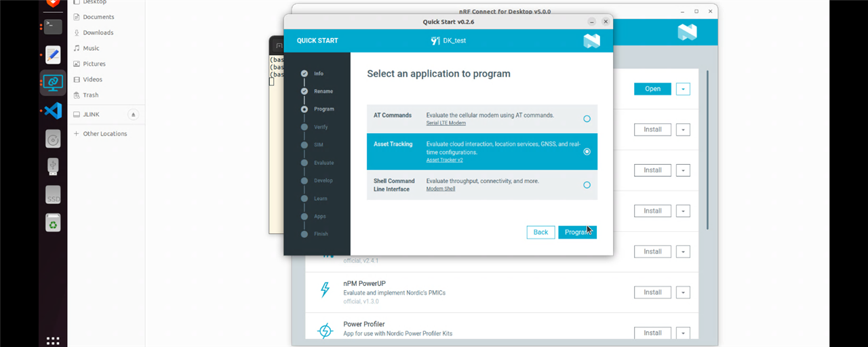868x347 pixels.
Task: Click the Program button
Action: [577, 232]
